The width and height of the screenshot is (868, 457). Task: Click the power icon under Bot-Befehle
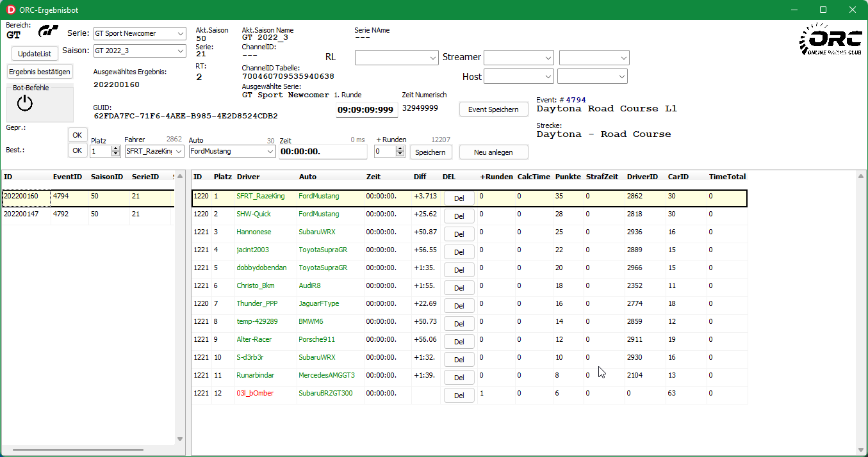(24, 103)
